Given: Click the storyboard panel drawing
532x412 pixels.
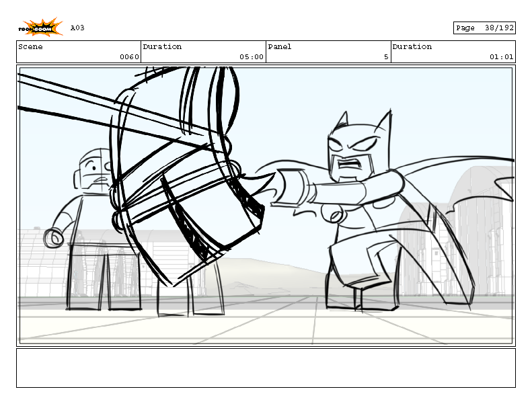Looking at the screenshot, I should point(266,206).
